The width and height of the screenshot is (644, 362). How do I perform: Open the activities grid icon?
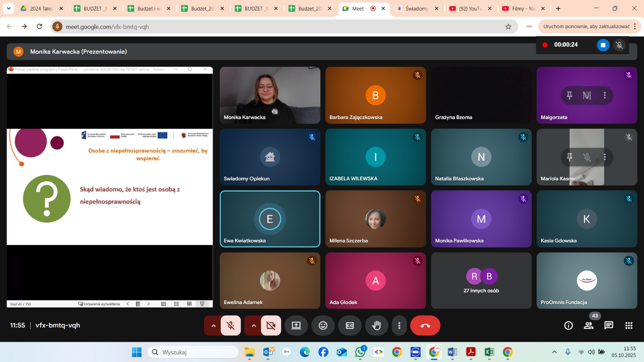coord(629,325)
